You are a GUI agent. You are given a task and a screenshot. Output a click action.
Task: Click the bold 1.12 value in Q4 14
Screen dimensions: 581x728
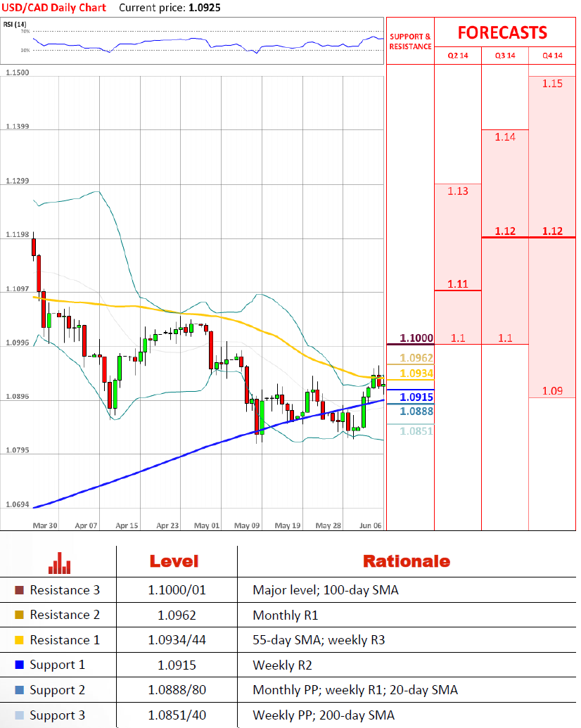coord(552,231)
